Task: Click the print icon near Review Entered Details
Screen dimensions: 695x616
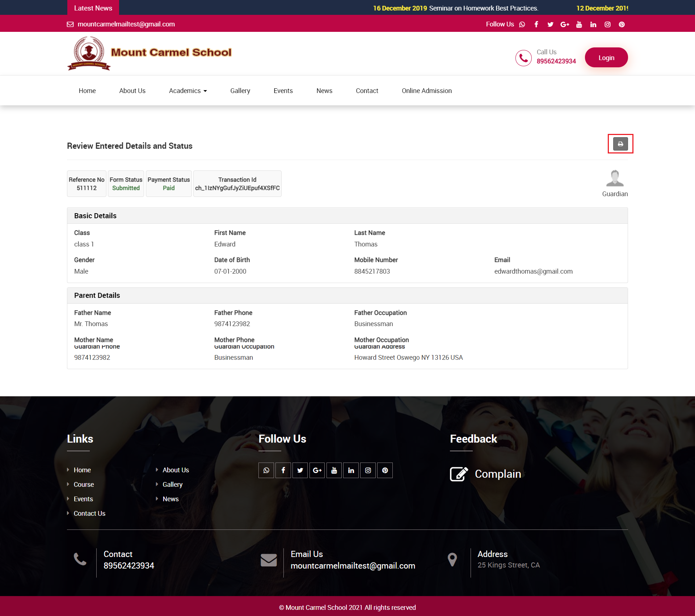Action: [x=620, y=144]
